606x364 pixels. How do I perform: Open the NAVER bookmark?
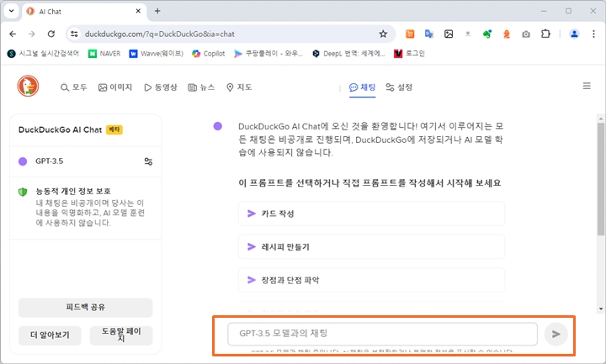pyautogui.click(x=104, y=54)
